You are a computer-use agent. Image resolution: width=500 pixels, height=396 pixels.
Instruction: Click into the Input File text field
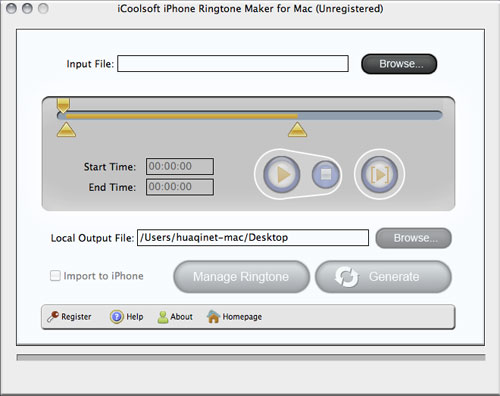click(x=233, y=63)
